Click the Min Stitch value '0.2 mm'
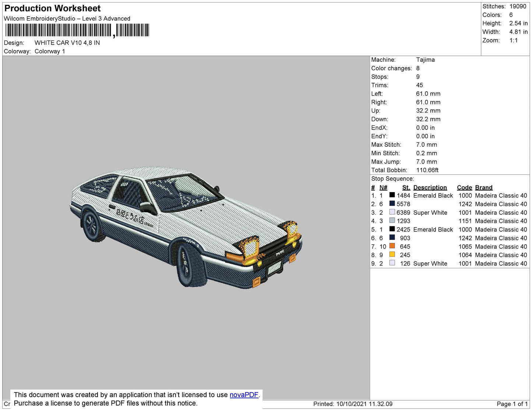The height and width of the screenshot is (411, 532). 427,153
